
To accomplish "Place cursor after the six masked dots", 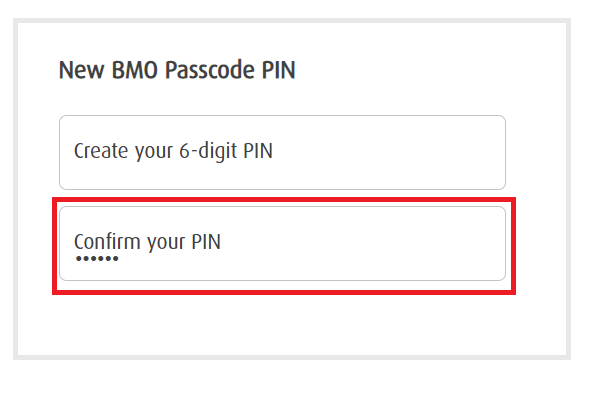I will pyautogui.click(x=121, y=259).
